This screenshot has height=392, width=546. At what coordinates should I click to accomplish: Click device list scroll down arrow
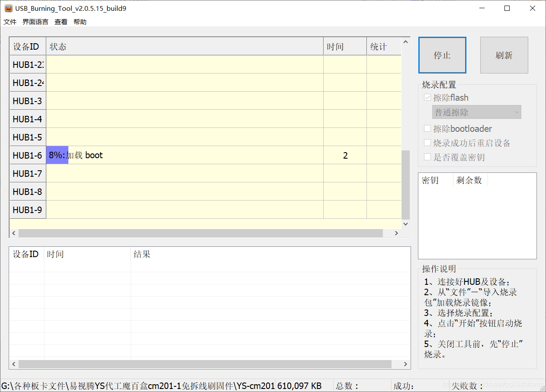[x=405, y=224]
